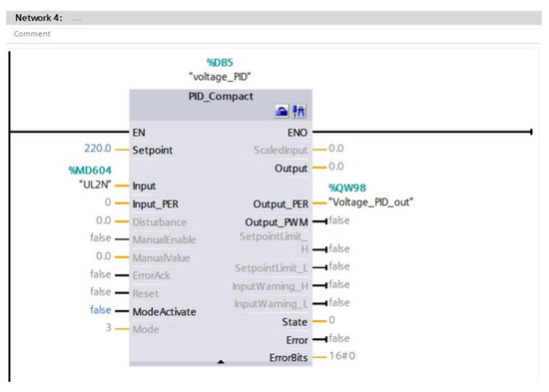Screen dimensions: 549x392
Task: Click the ModeActivate false operand
Action: pyautogui.click(x=101, y=310)
